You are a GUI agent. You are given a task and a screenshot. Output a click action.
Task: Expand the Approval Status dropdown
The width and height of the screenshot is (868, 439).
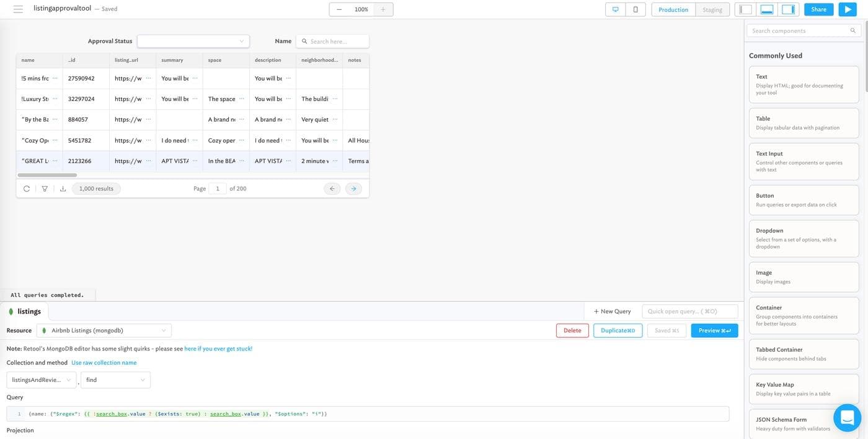point(193,41)
